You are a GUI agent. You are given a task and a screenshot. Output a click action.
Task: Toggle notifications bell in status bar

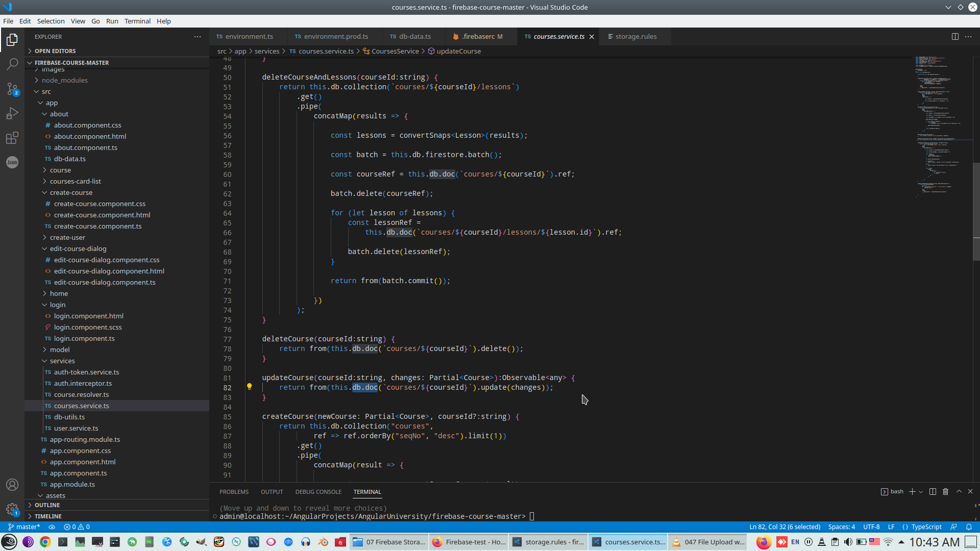(969, 527)
